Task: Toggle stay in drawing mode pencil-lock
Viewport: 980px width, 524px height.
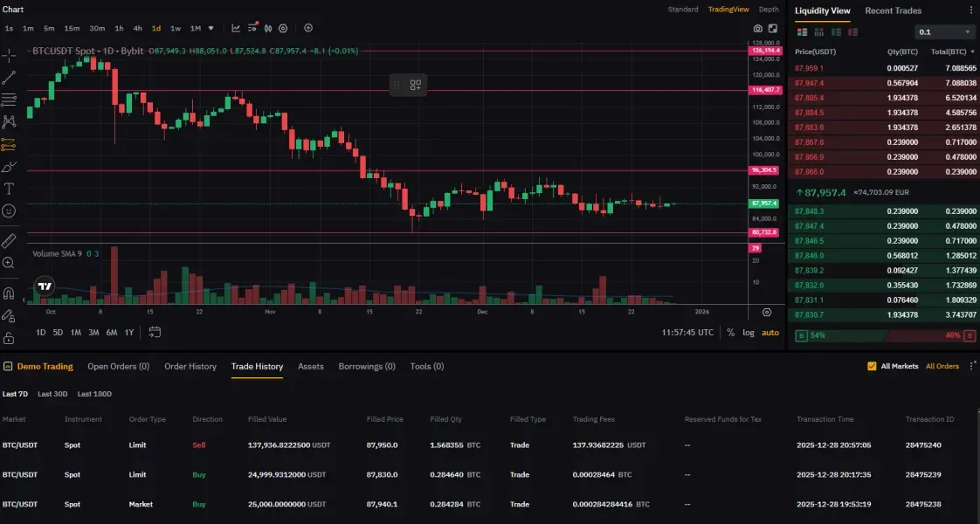Action: pyautogui.click(x=9, y=315)
